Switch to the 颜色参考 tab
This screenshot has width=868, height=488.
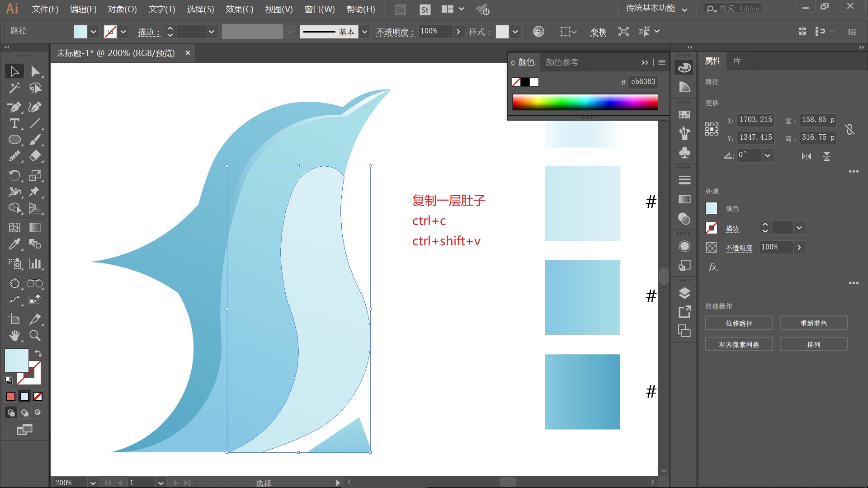pos(562,62)
